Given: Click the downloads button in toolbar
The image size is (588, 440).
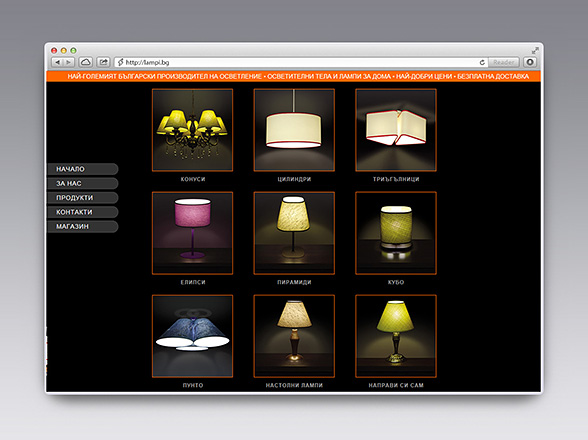Looking at the screenshot, I should (x=530, y=62).
